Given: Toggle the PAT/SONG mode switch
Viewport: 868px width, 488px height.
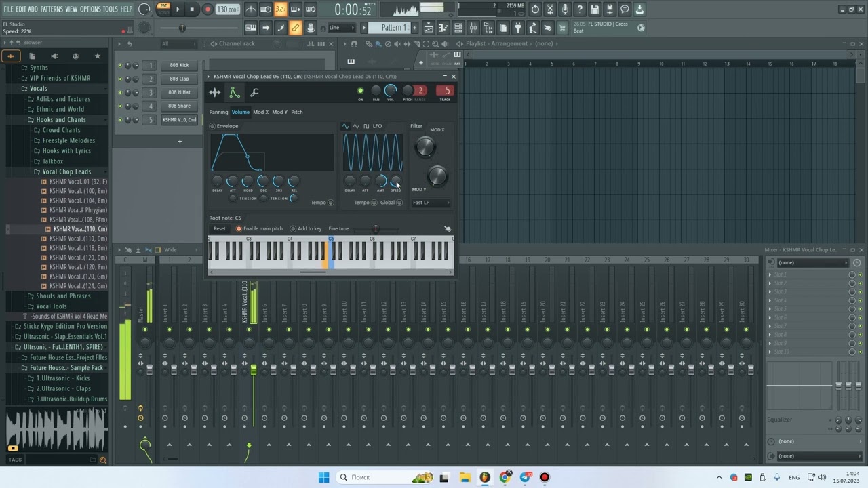Looking at the screenshot, I should coord(163,9).
